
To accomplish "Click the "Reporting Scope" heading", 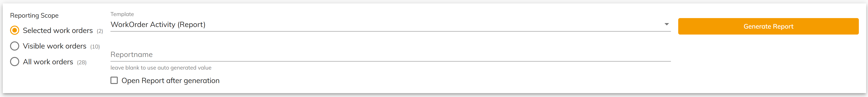I will coord(34,16).
